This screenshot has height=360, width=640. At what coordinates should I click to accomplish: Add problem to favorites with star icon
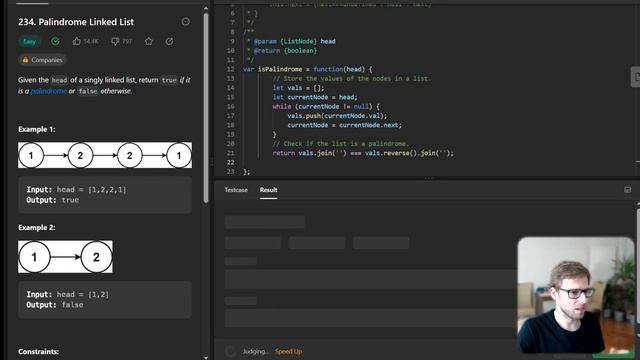tap(149, 41)
